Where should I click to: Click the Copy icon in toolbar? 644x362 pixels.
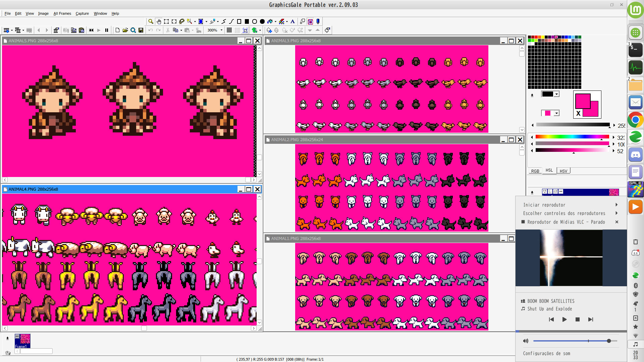(x=175, y=30)
